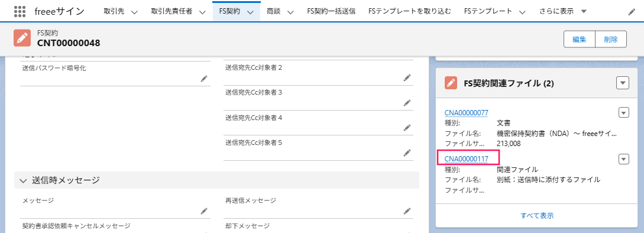The width and height of the screenshot is (644, 233).
Task: Click the 削除 button
Action: [611, 40]
